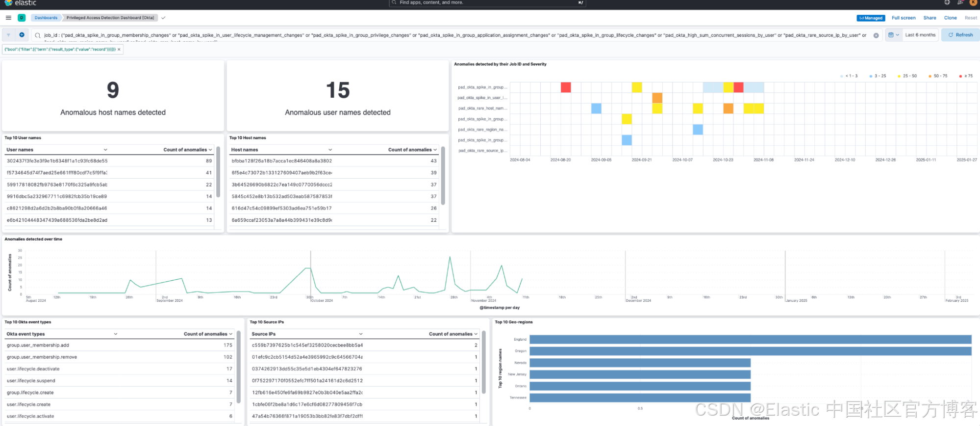Open Source IPs column chevron

point(361,334)
